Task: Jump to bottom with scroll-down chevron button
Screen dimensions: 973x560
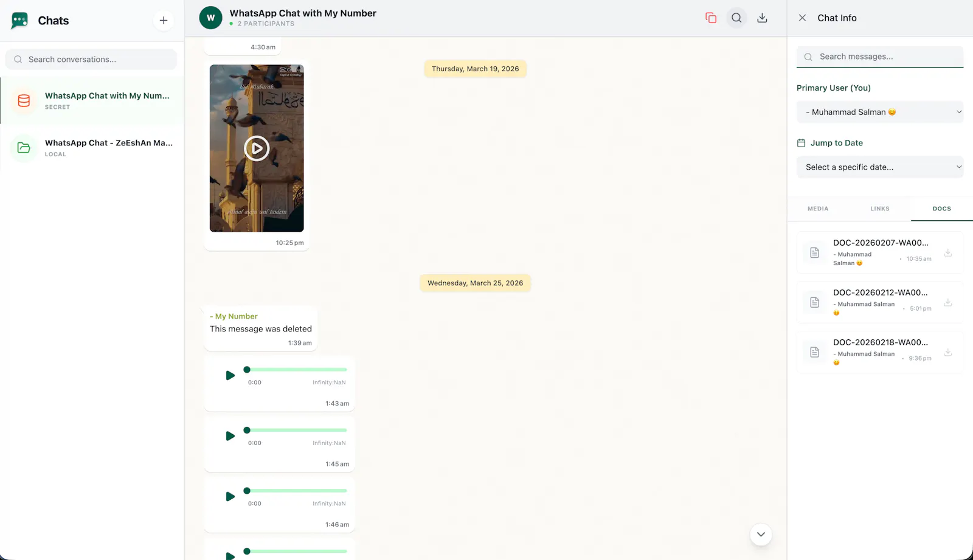Action: click(x=761, y=534)
